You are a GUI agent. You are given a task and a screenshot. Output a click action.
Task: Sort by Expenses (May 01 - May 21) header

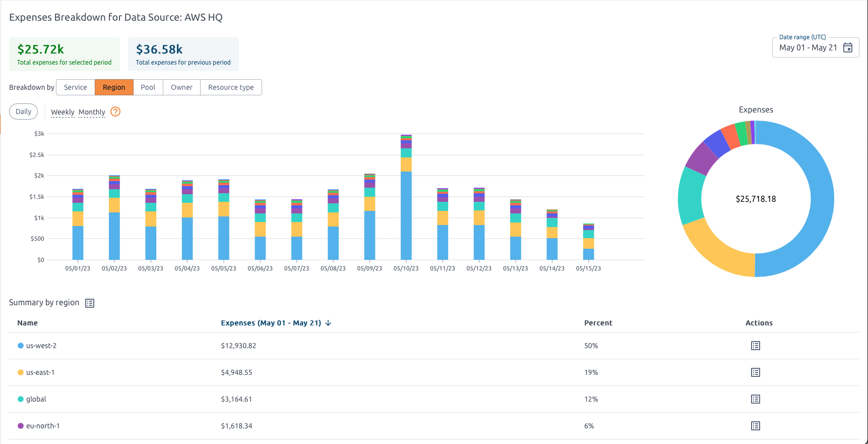coord(271,323)
